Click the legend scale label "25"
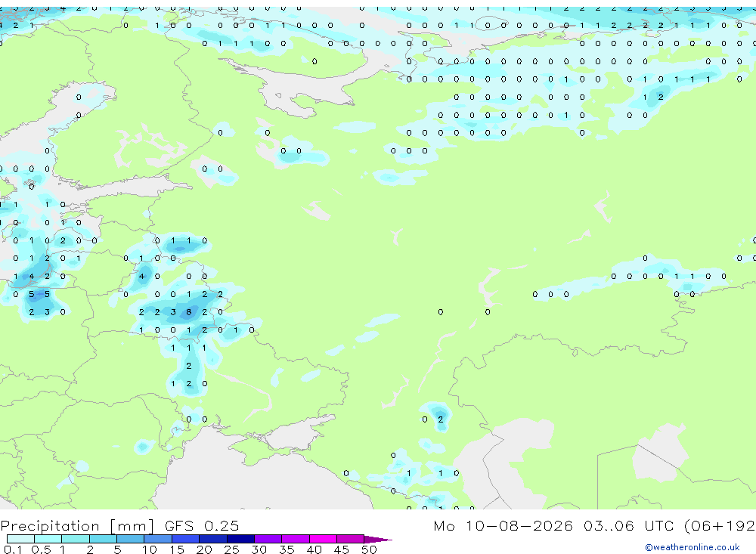Viewport: 756px width, 554px height. (231, 549)
